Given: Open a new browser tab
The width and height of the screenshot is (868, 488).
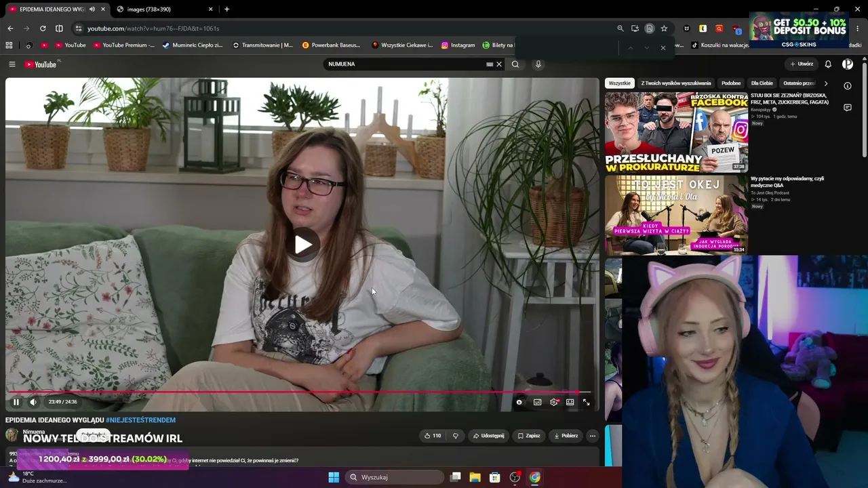Looking at the screenshot, I should click(x=226, y=9).
